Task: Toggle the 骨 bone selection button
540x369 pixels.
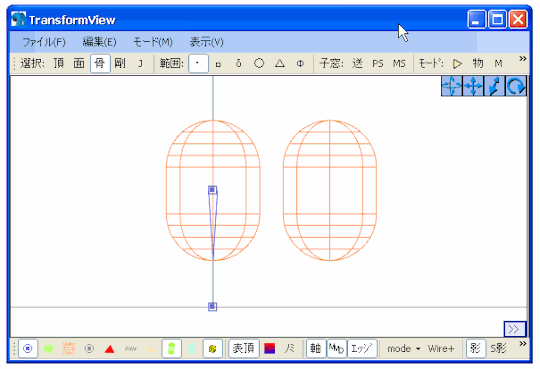Action: tap(100, 63)
